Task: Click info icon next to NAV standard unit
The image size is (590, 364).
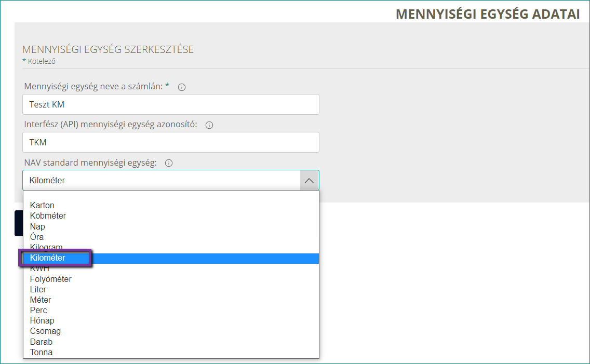Action: click(169, 163)
